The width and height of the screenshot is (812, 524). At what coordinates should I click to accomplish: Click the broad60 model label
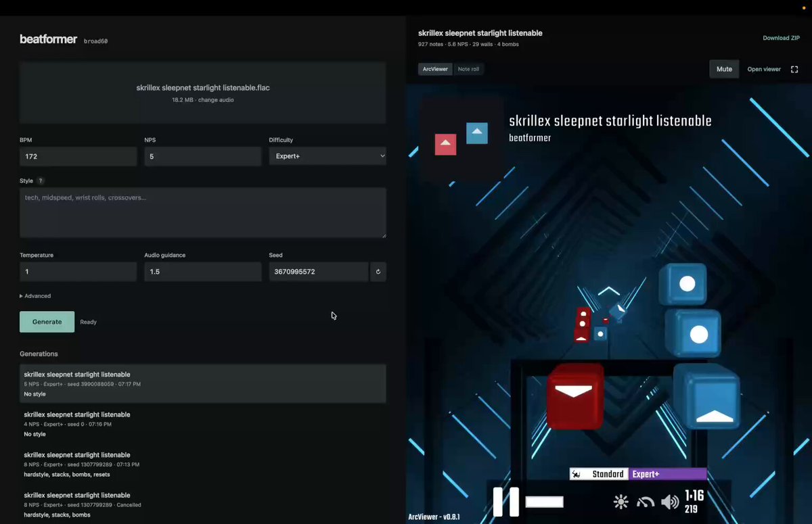[95, 41]
